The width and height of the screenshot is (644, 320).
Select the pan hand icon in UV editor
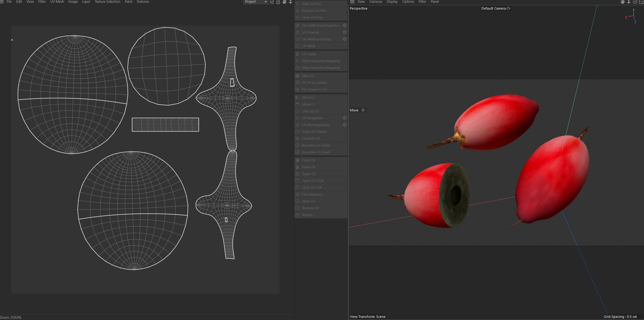[284, 2]
